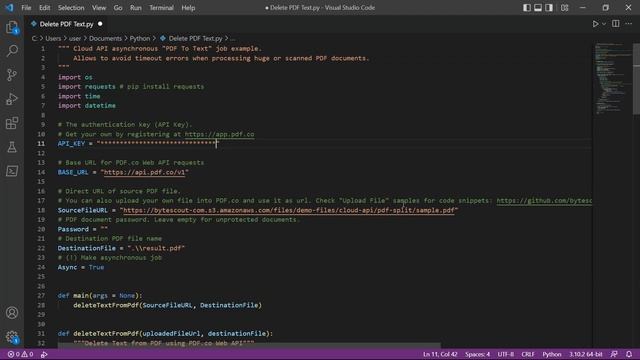Click line number 31
Image resolution: width=640 pixels, height=360 pixels.
(x=41, y=333)
